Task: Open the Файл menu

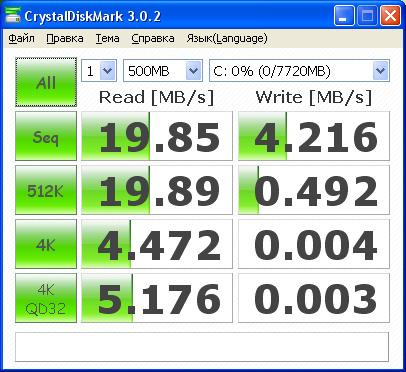Action: click(x=21, y=38)
